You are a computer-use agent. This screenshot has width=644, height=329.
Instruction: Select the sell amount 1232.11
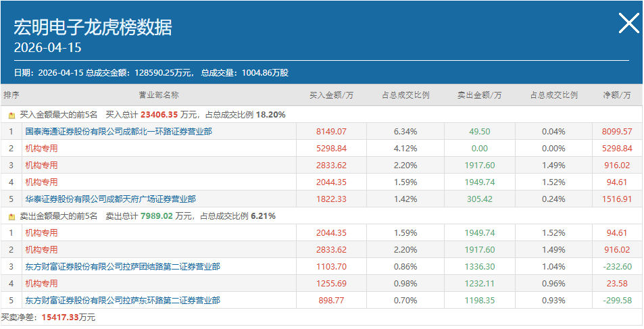(480, 284)
